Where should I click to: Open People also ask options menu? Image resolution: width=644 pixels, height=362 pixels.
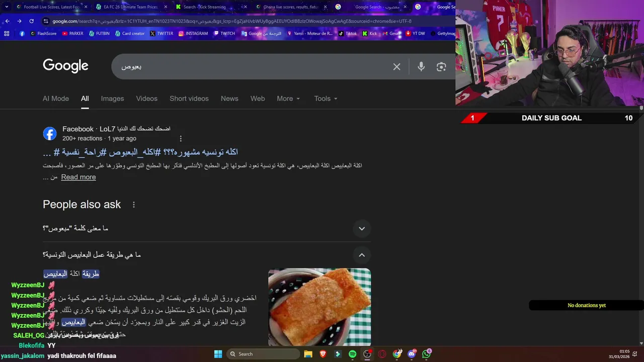tap(134, 205)
